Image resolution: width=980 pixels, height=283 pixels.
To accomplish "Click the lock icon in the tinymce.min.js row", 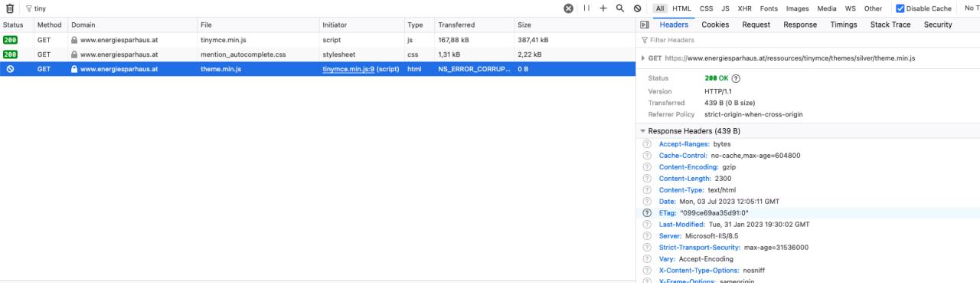I will pyautogui.click(x=74, y=40).
